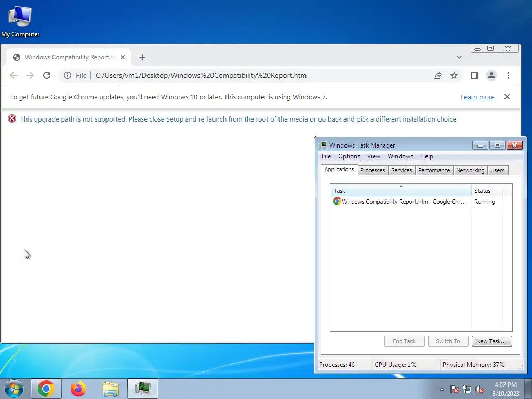This screenshot has height=399, width=532.
Task: Open Windows Explorer from taskbar
Action: tap(111, 389)
